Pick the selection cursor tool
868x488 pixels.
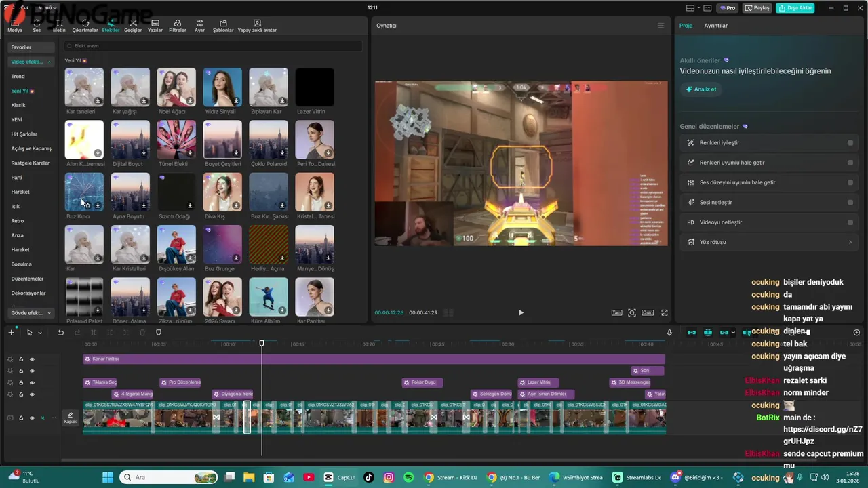click(29, 333)
